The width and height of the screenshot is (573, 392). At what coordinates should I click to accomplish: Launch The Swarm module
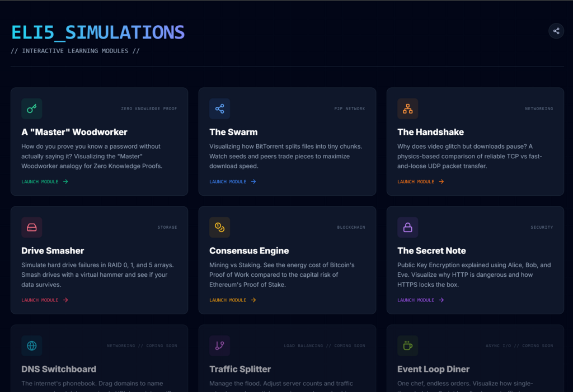coord(233,182)
